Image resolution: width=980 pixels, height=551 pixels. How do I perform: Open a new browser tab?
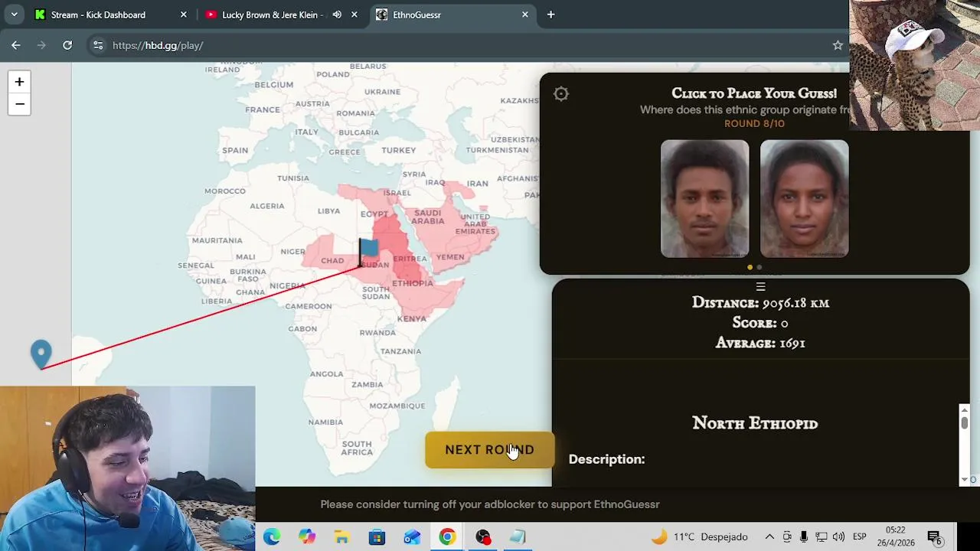click(x=550, y=15)
